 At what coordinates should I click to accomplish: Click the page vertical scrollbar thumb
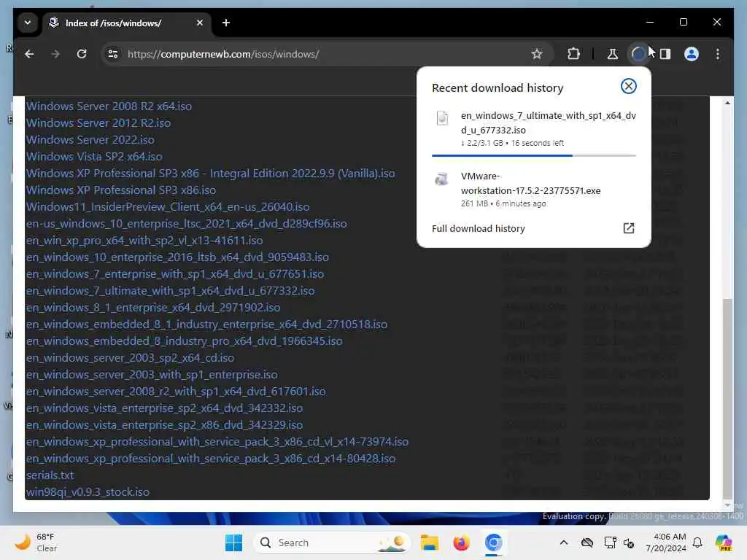727,397
